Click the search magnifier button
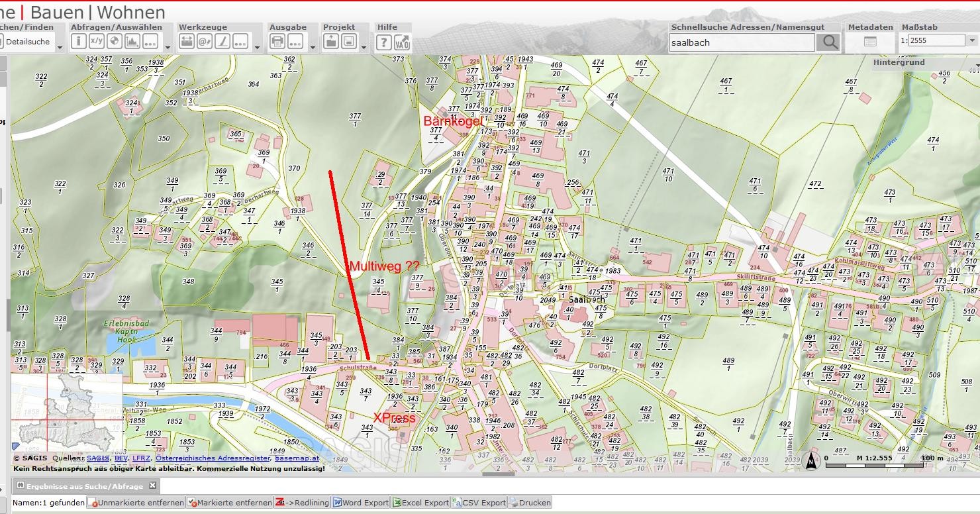980x514 pixels. pyautogui.click(x=828, y=42)
